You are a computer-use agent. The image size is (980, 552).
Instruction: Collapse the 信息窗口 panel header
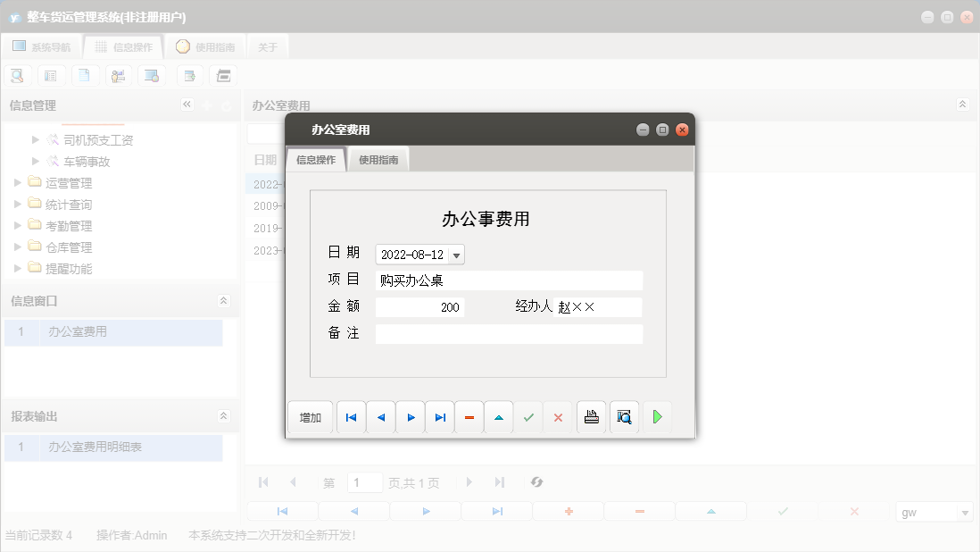click(223, 298)
